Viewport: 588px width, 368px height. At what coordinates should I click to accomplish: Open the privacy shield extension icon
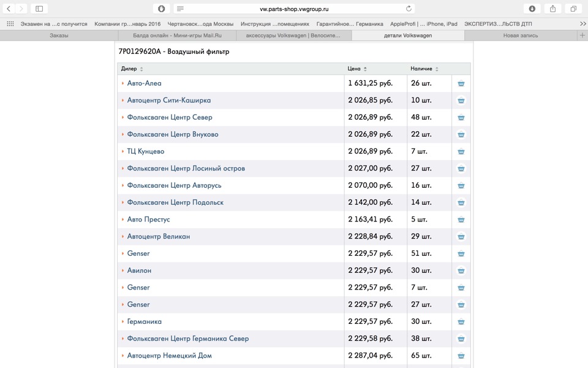point(161,9)
